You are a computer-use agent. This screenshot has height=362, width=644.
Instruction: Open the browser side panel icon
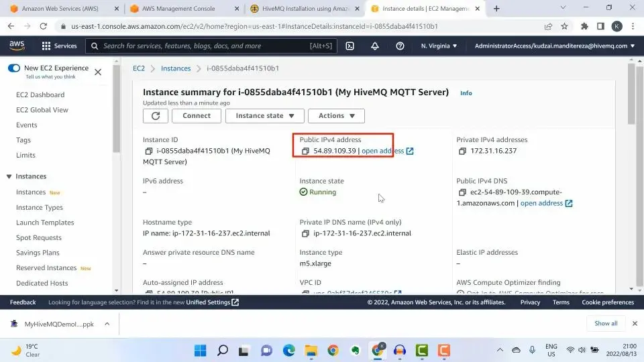pos(600,26)
